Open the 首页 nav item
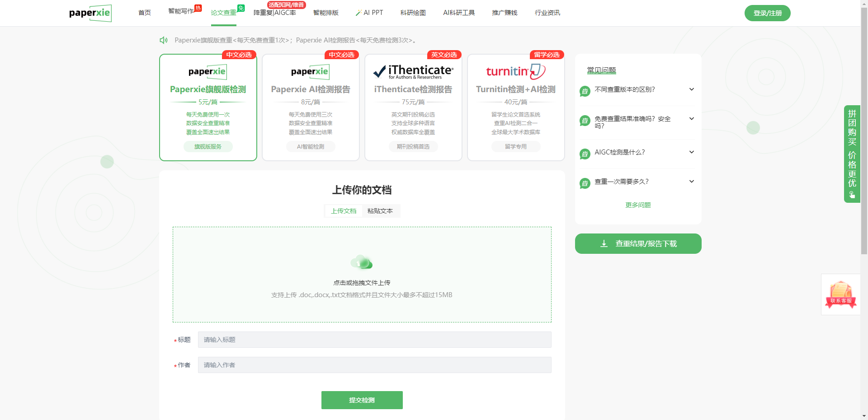 pos(145,13)
